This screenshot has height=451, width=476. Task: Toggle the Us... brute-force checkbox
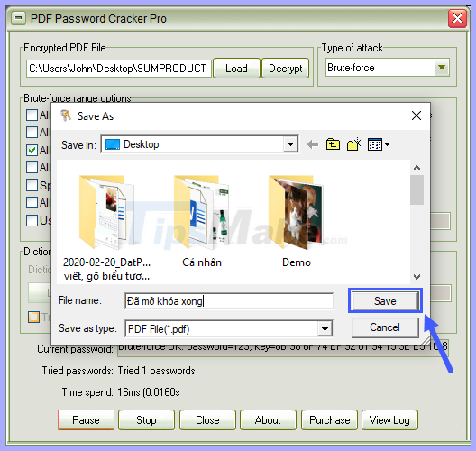32,220
